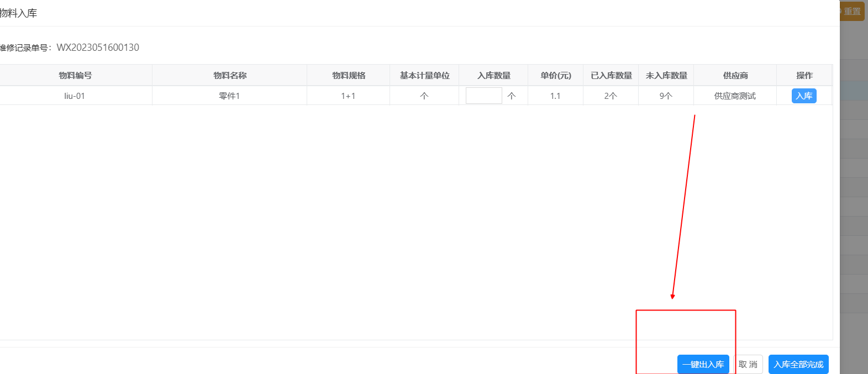Click the 物料名称 column header
This screenshot has width=868, height=374.
pos(230,76)
